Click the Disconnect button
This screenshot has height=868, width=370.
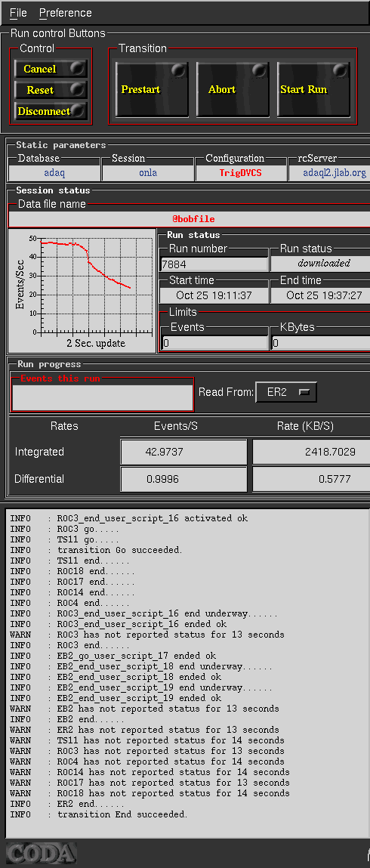[51, 111]
